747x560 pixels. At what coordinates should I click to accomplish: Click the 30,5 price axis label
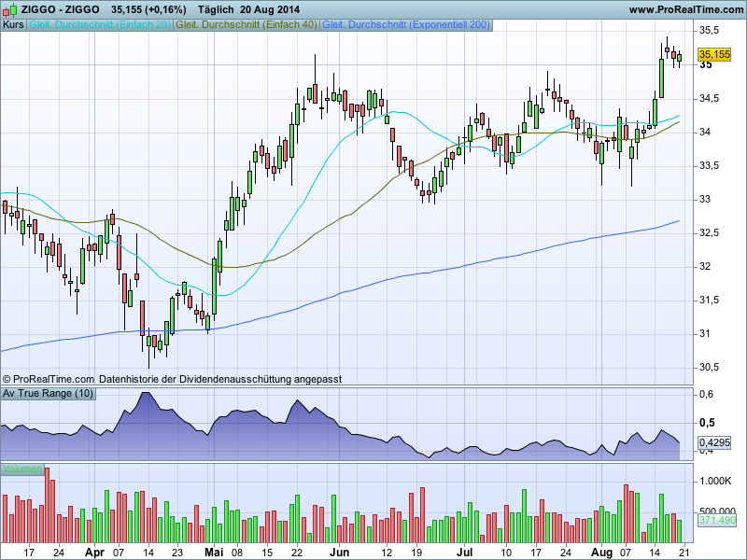click(x=709, y=367)
